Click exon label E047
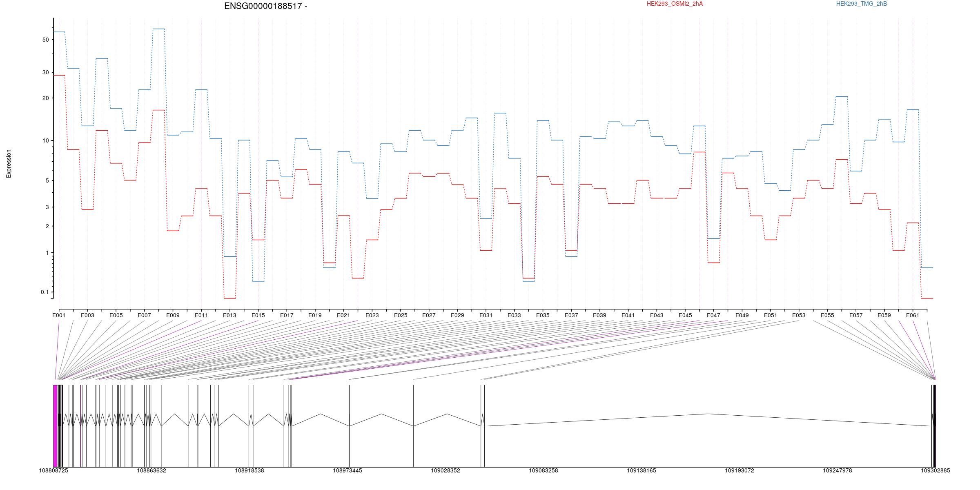 713,315
